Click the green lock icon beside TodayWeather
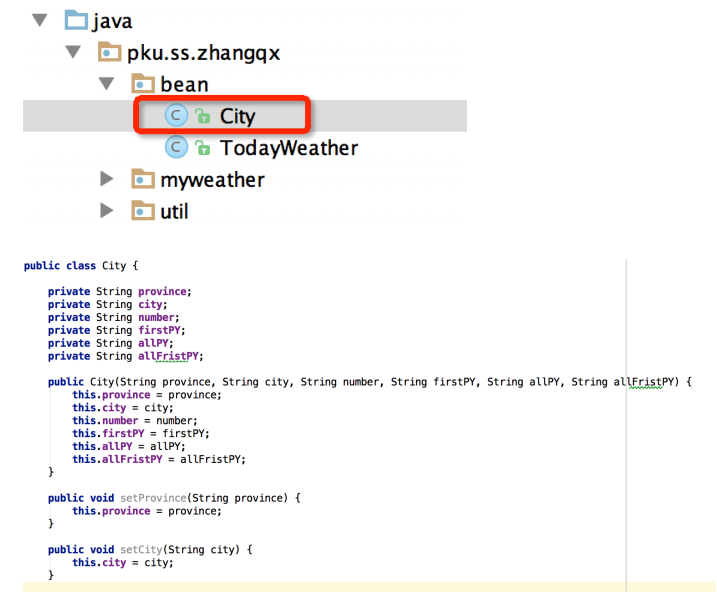This screenshot has height=592, width=717. [x=203, y=149]
